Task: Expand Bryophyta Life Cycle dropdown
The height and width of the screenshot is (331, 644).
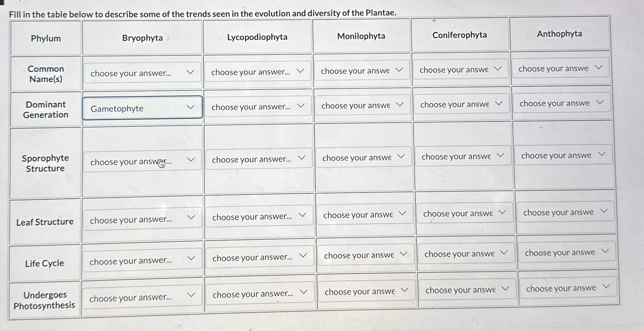Action: click(x=142, y=260)
